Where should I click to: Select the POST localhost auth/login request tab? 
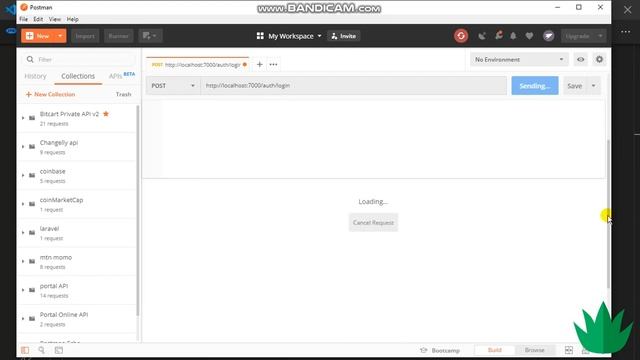198,64
